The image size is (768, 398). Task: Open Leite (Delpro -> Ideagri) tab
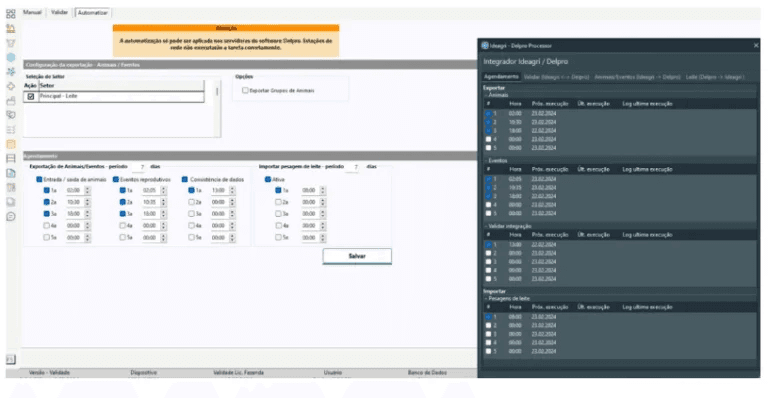point(715,77)
